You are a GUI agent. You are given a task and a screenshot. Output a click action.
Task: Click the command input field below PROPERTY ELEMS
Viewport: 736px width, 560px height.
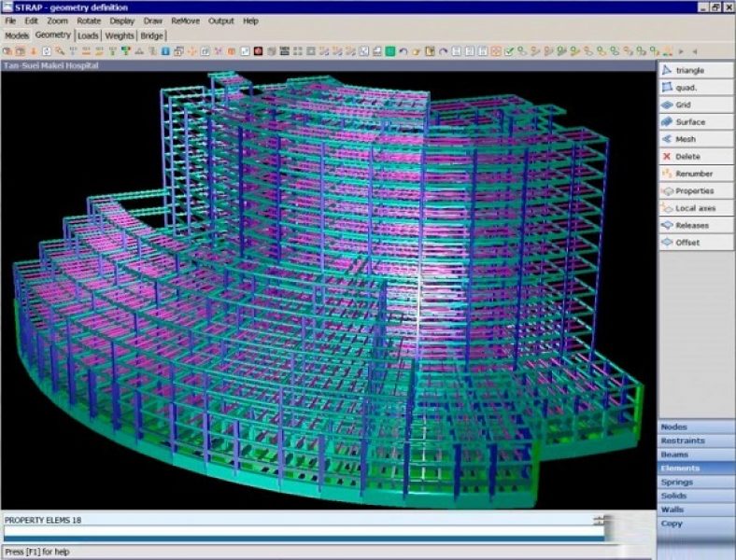pos(299,530)
